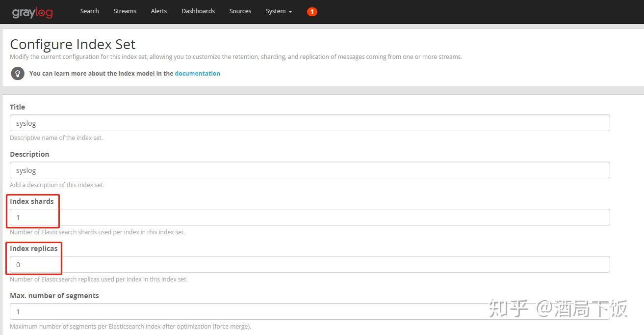Click the Title field label
This screenshot has height=335, width=644.
pos(17,107)
